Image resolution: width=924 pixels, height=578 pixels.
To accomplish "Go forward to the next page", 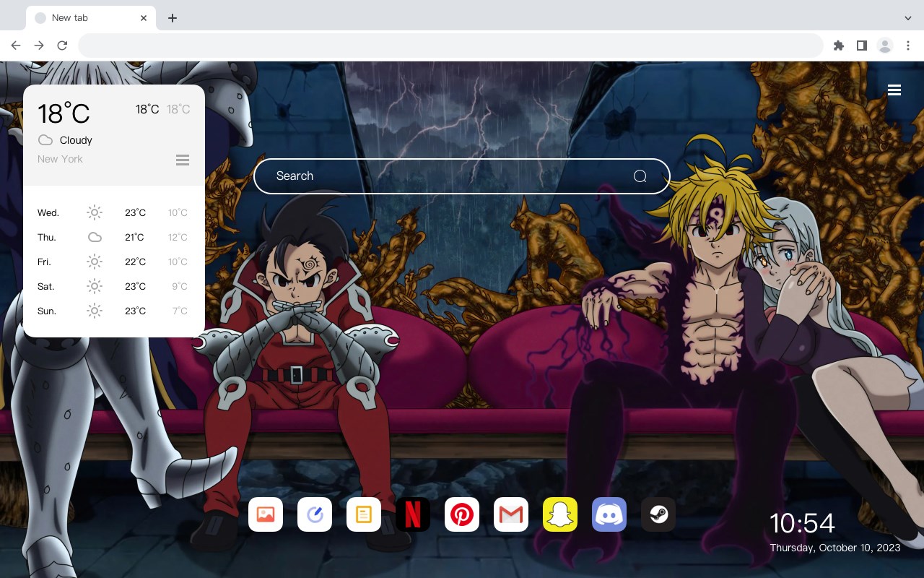I will tap(39, 46).
